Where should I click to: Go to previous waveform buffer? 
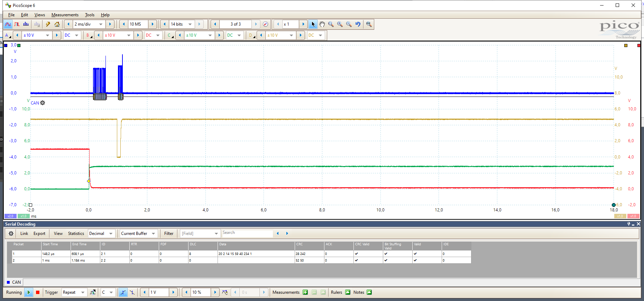point(215,24)
